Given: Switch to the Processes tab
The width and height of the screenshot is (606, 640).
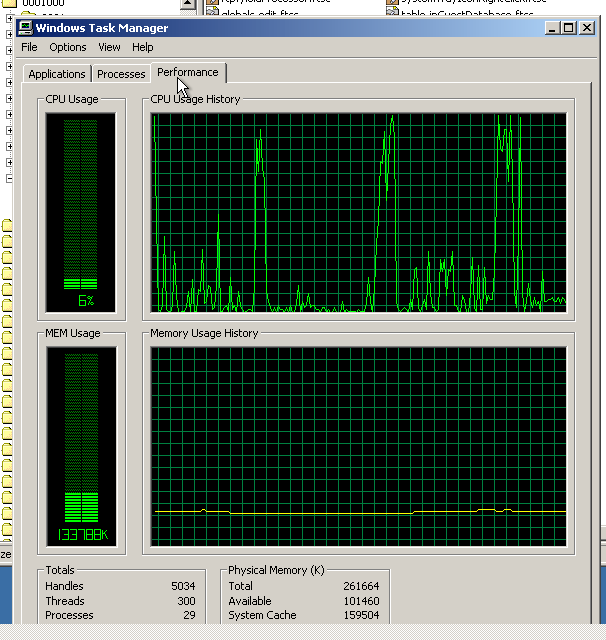Looking at the screenshot, I should [121, 74].
